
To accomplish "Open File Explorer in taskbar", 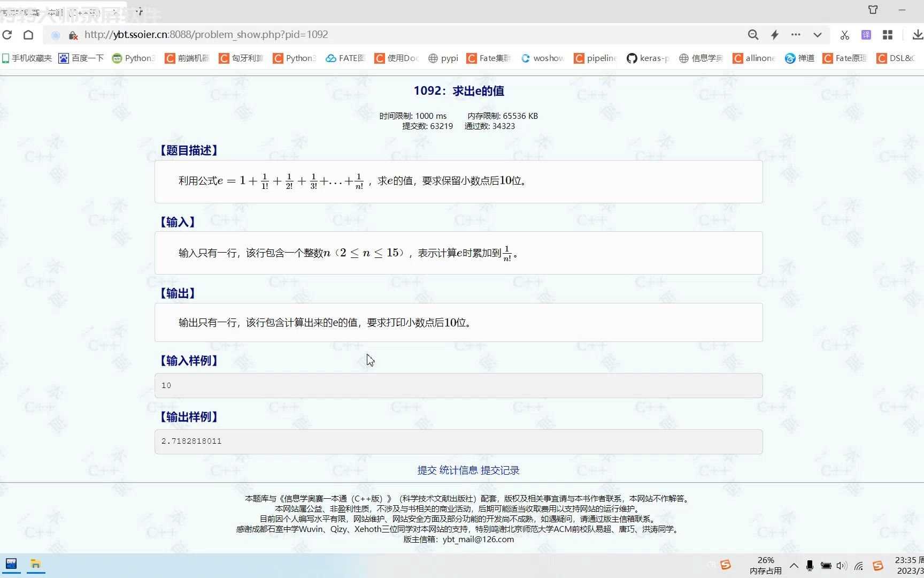I will pyautogui.click(x=36, y=564).
